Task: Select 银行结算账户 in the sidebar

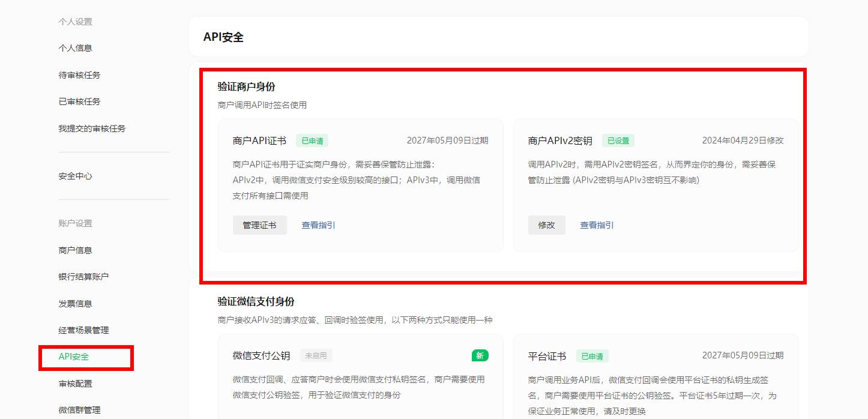Action: click(83, 277)
